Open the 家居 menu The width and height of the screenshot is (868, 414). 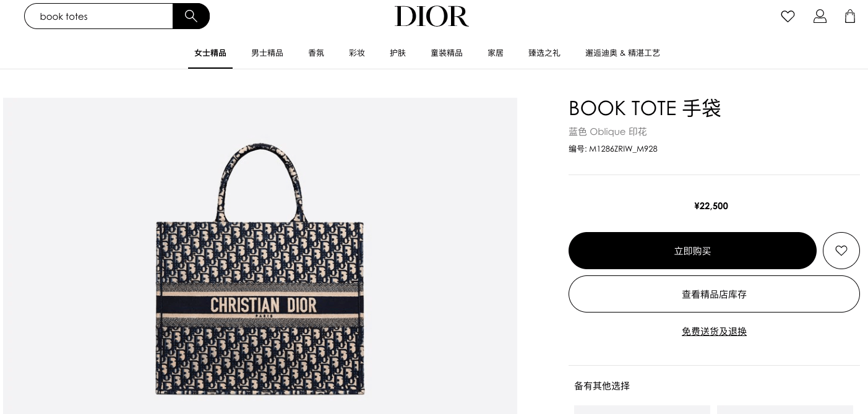[x=496, y=53]
